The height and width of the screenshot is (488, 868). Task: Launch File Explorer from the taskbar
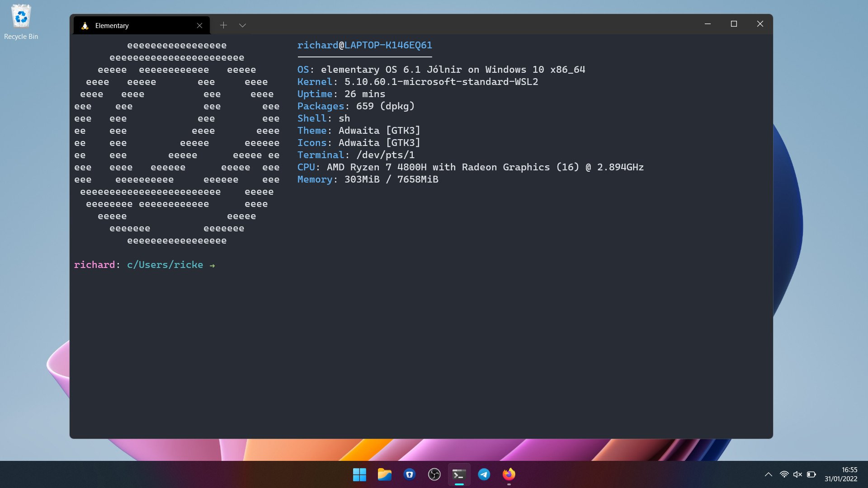coord(384,474)
